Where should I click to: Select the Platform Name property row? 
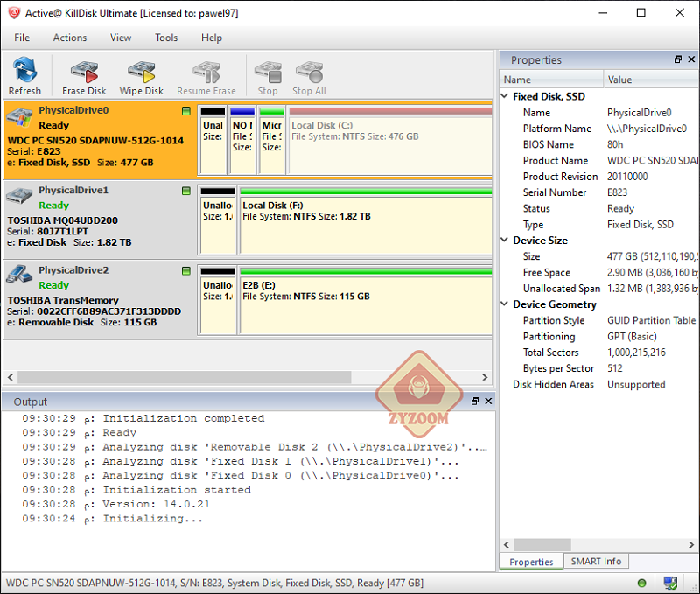pos(598,129)
